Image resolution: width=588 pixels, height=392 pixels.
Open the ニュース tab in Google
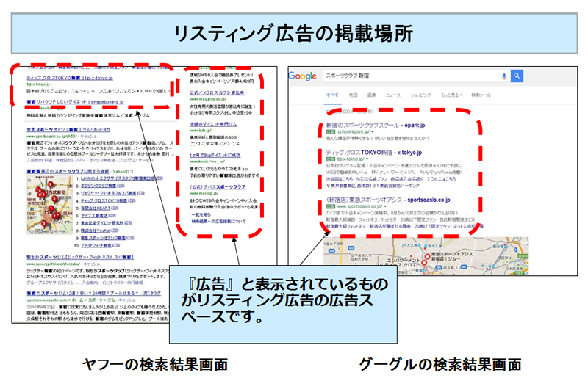(393, 95)
